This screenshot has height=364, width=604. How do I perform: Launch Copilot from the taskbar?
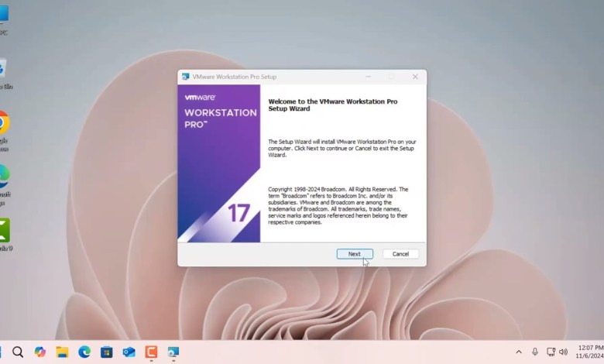pos(40,352)
